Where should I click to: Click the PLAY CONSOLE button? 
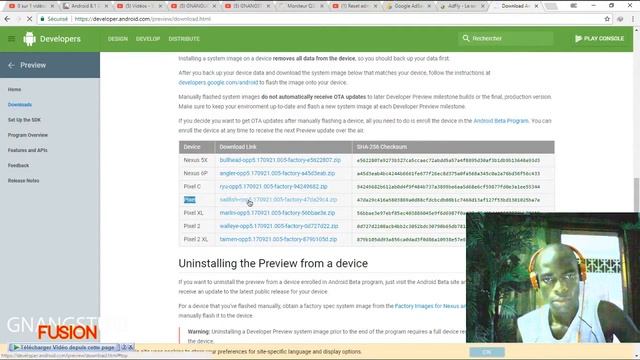(600, 38)
